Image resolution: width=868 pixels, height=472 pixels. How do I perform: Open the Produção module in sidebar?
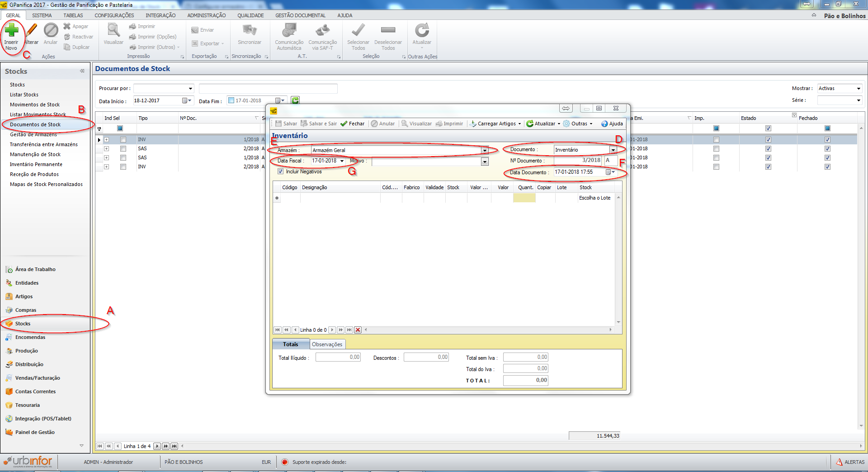click(26, 351)
